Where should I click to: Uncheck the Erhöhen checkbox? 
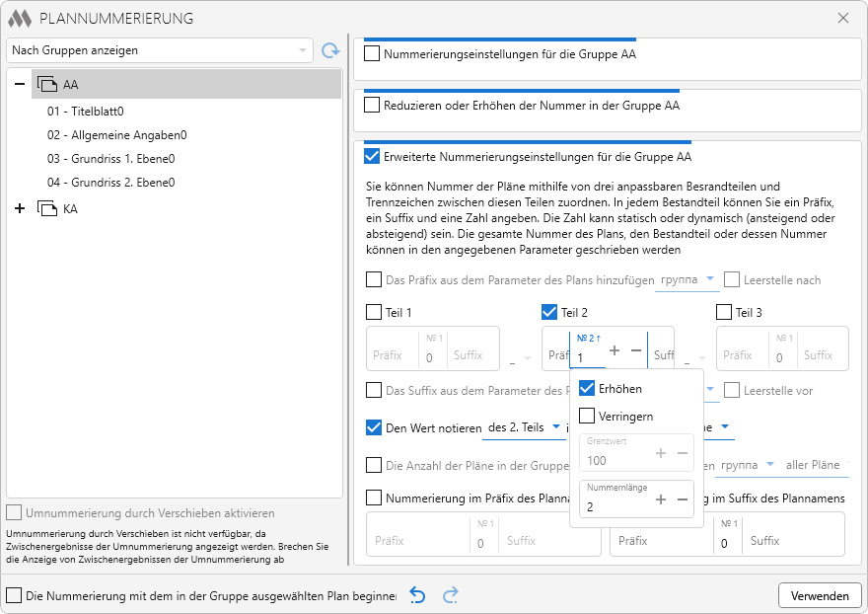pos(587,389)
